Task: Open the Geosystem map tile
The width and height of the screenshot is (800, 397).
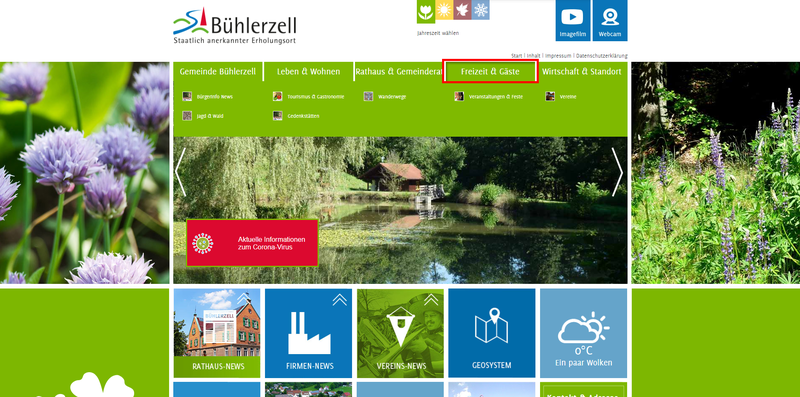Action: tap(492, 333)
